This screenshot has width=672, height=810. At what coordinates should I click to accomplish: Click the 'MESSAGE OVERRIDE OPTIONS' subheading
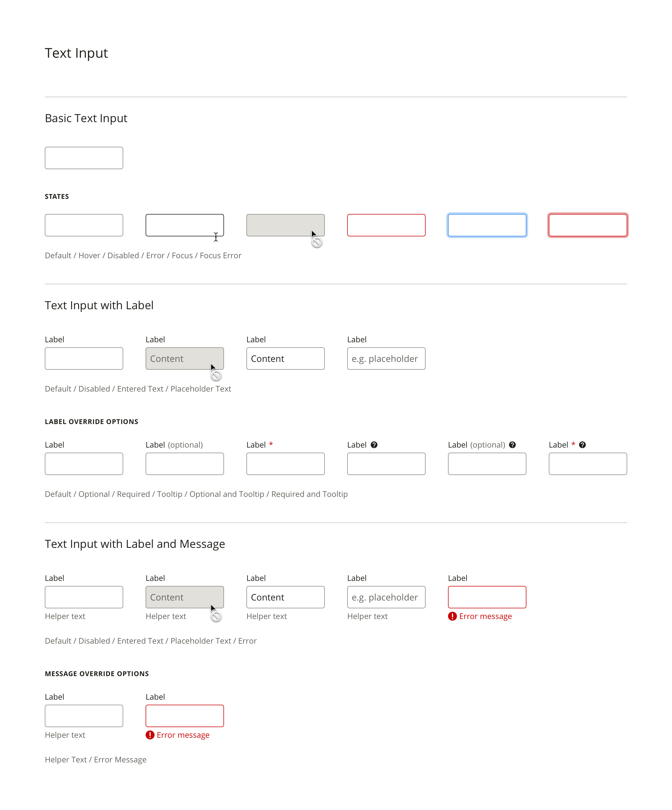pyautogui.click(x=97, y=674)
